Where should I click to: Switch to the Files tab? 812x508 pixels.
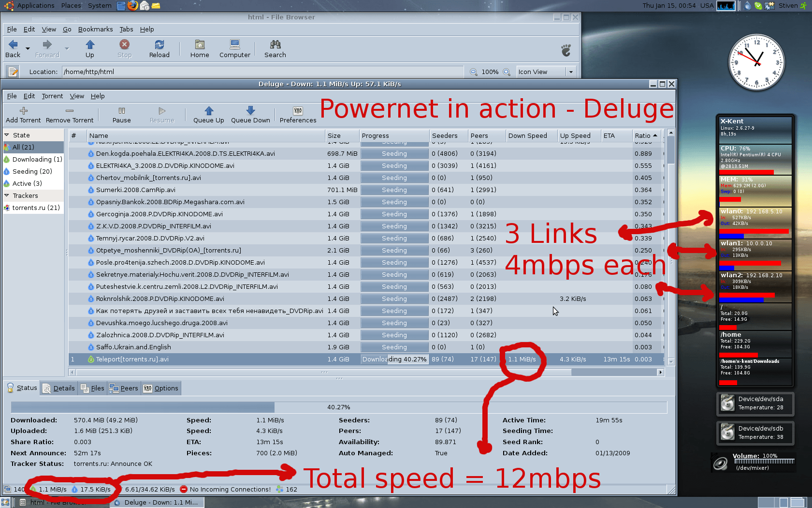point(92,388)
